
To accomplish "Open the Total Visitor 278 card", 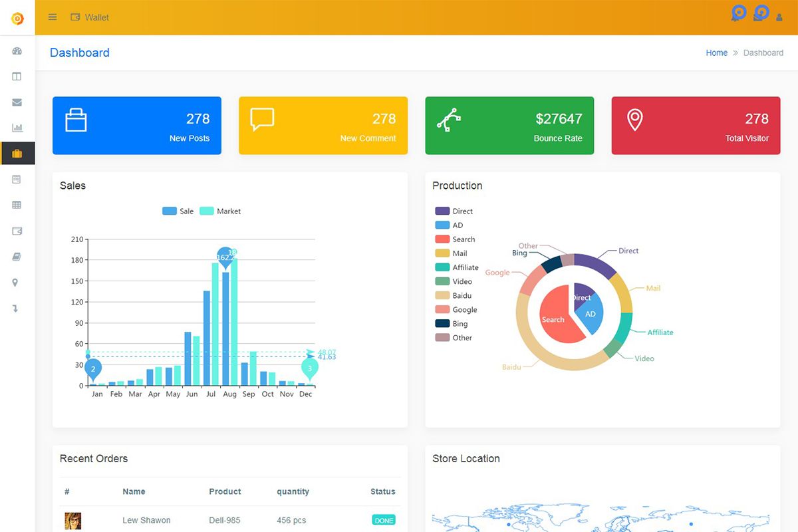I will (696, 126).
